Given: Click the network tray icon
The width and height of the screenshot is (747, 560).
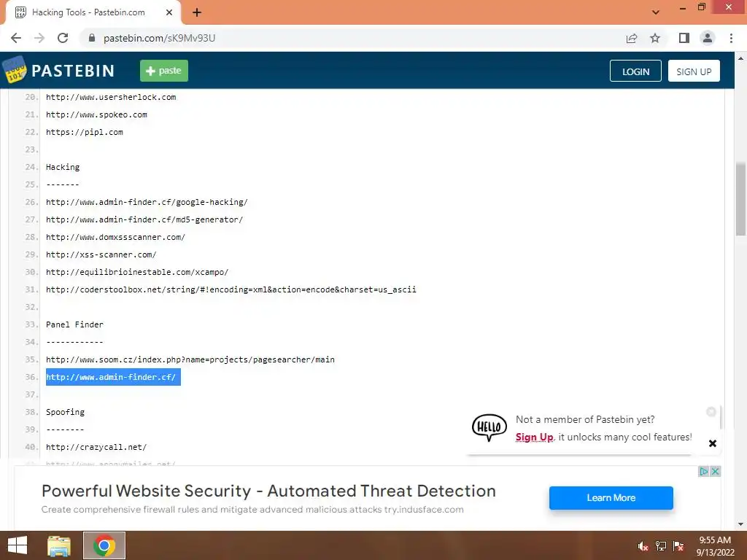Looking at the screenshot, I should (661, 546).
